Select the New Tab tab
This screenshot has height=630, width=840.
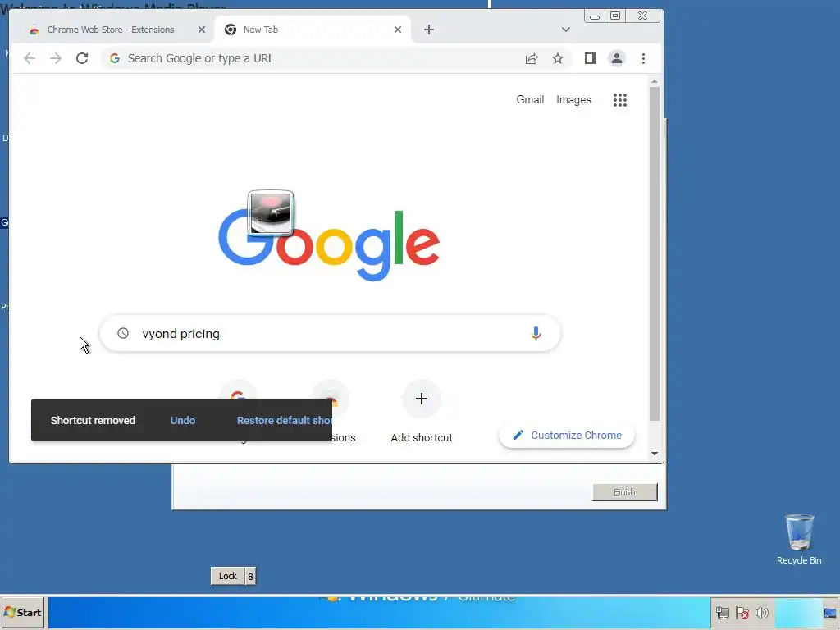coord(313,30)
